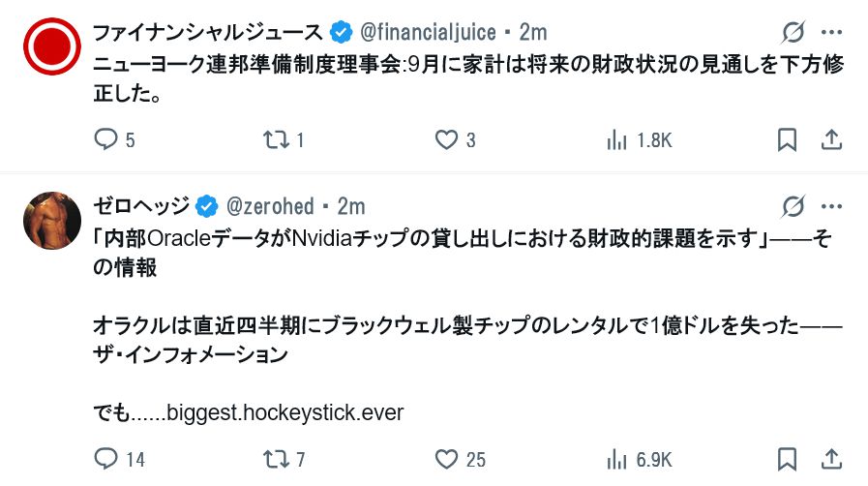Reply to the financialjuice tweet
Viewport: 868px width, 486px height.
coord(105,140)
